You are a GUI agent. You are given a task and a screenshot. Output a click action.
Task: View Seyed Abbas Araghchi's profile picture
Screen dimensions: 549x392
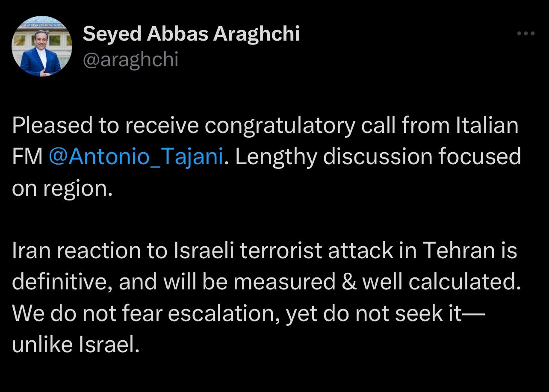coord(41,46)
